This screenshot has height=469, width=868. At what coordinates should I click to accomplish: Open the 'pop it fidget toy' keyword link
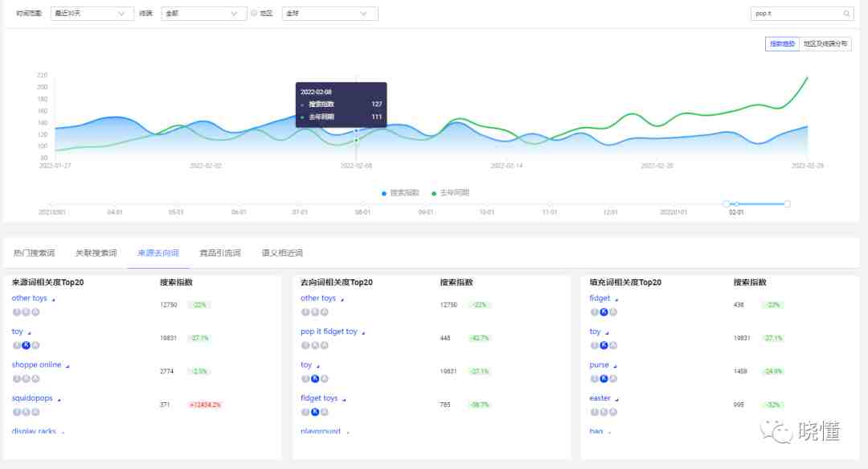click(x=329, y=331)
